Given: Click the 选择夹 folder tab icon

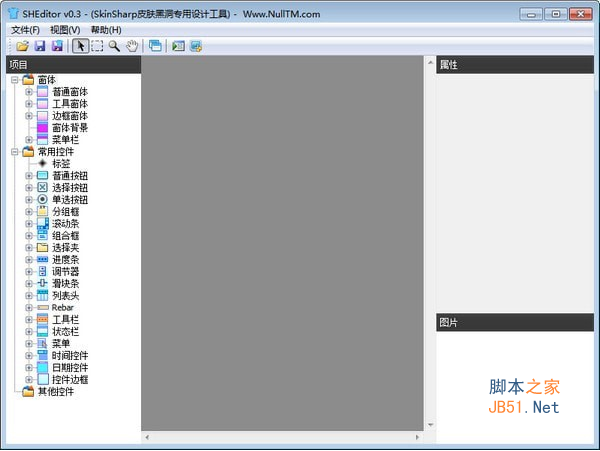Looking at the screenshot, I should click(x=42, y=247).
